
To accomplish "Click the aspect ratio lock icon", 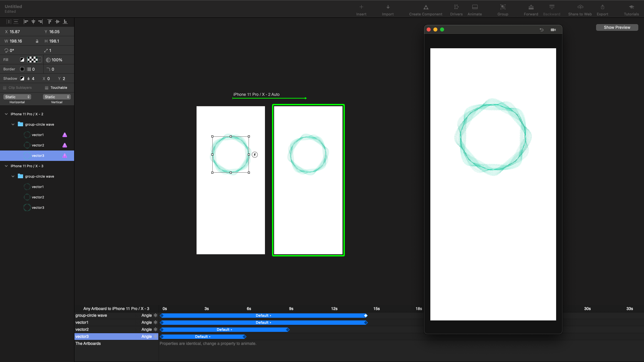I will 37,41.
